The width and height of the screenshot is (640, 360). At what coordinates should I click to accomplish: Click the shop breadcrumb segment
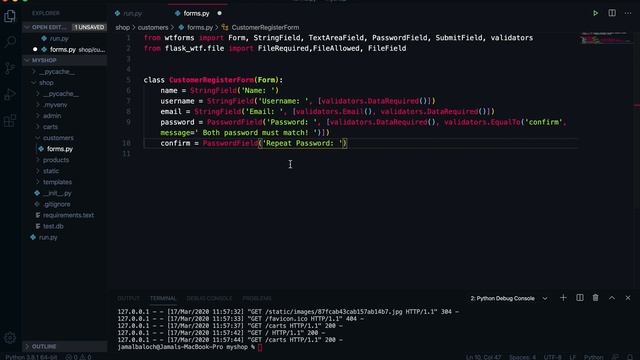122,27
